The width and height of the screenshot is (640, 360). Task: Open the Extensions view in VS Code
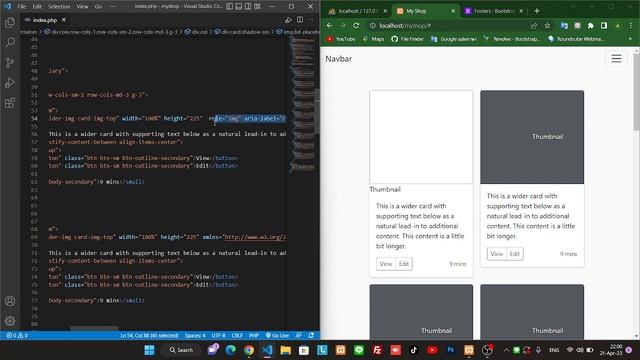[10, 102]
